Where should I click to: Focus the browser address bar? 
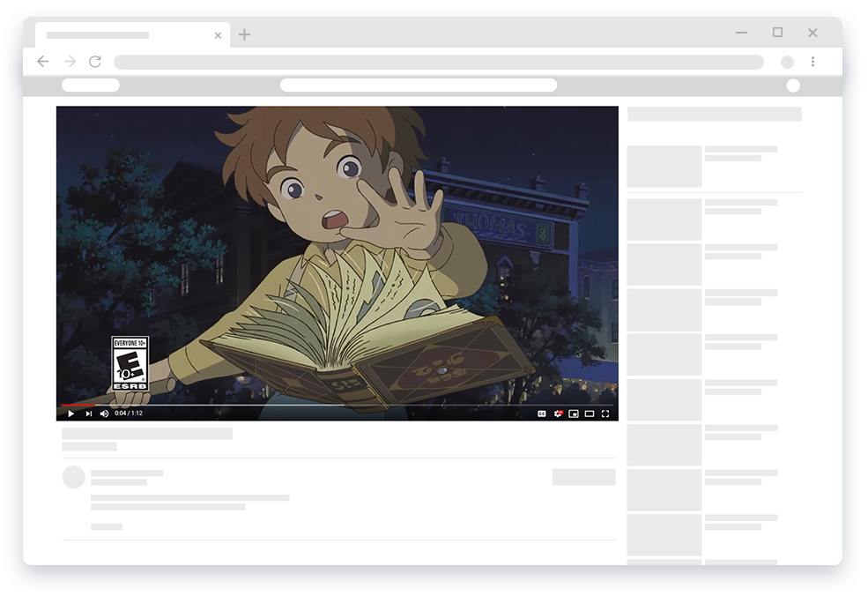(439, 62)
